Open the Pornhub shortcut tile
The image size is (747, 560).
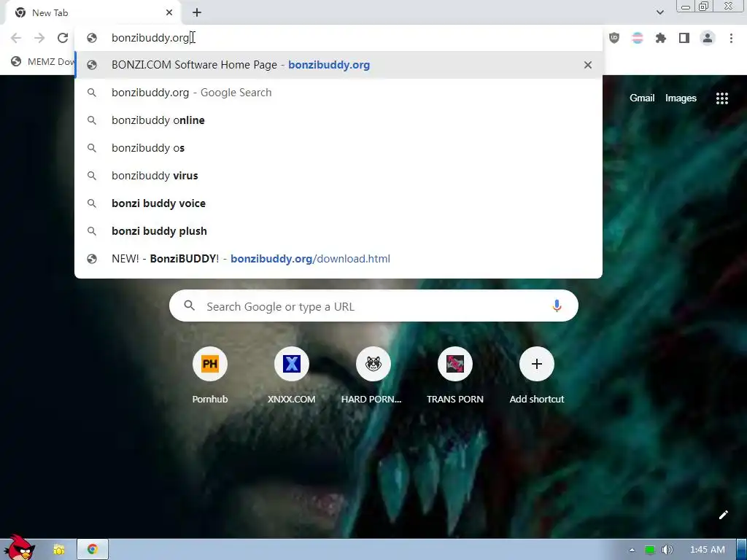pos(209,376)
